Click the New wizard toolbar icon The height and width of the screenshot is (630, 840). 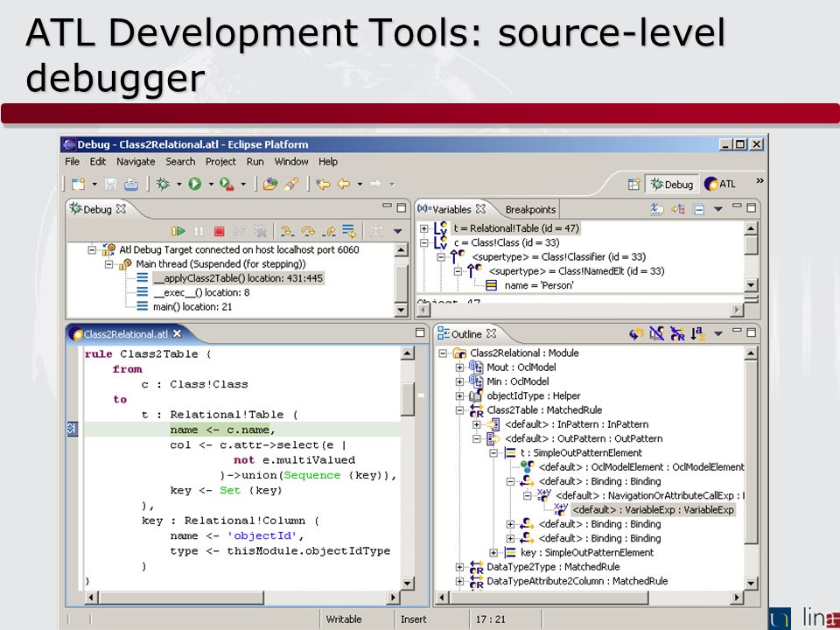(79, 185)
